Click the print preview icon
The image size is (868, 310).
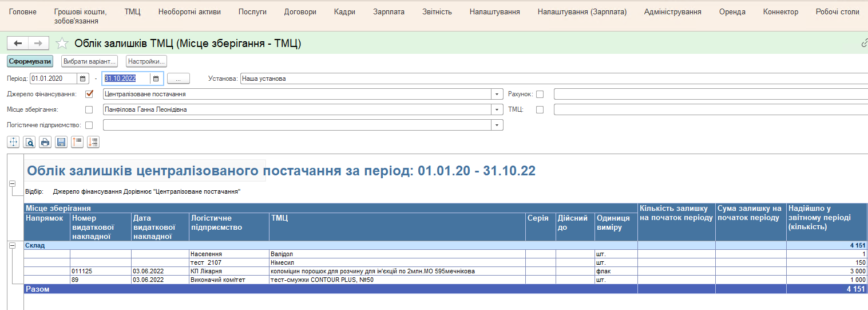(29, 142)
